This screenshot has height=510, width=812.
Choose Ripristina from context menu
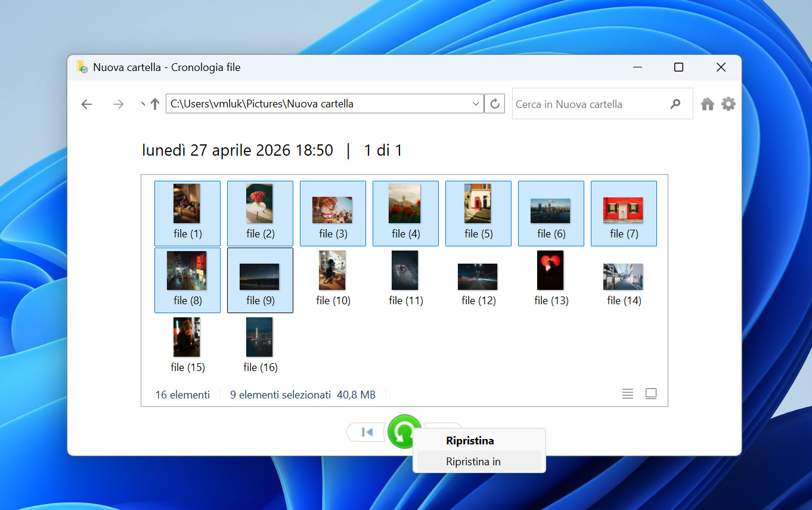coord(470,441)
